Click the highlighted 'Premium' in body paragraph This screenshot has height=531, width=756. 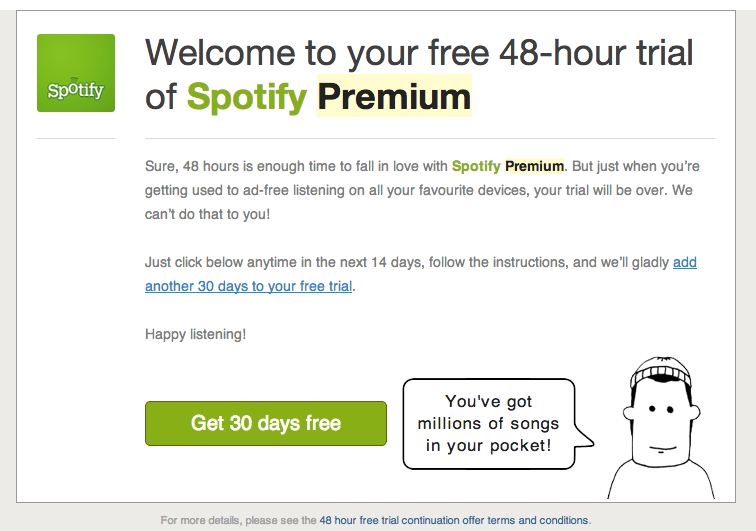(534, 166)
